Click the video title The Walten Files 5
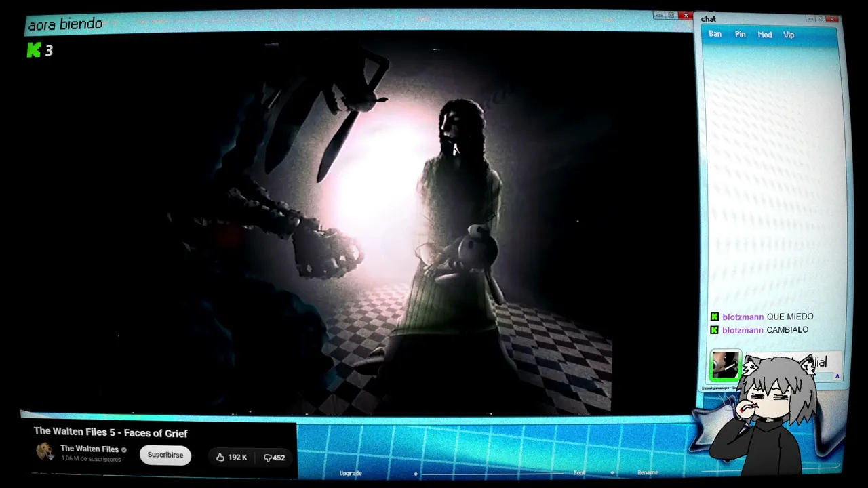The width and height of the screenshot is (868, 488). pos(111,433)
